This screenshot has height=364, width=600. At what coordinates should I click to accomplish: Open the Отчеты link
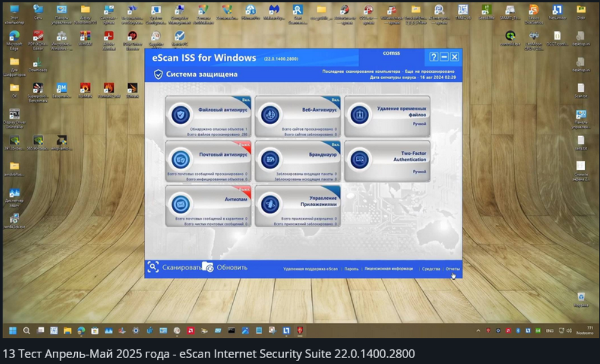tap(453, 269)
